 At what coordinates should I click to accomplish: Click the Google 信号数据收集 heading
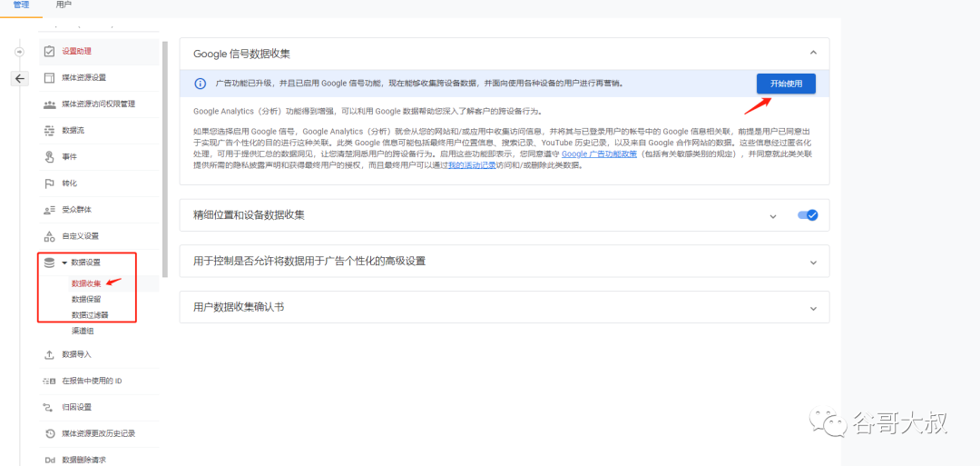tap(242, 54)
